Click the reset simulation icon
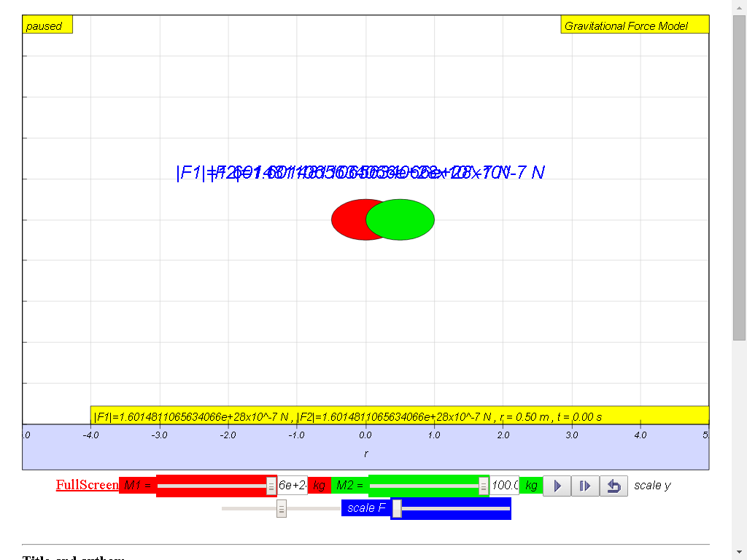The image size is (747, 560). (x=614, y=486)
